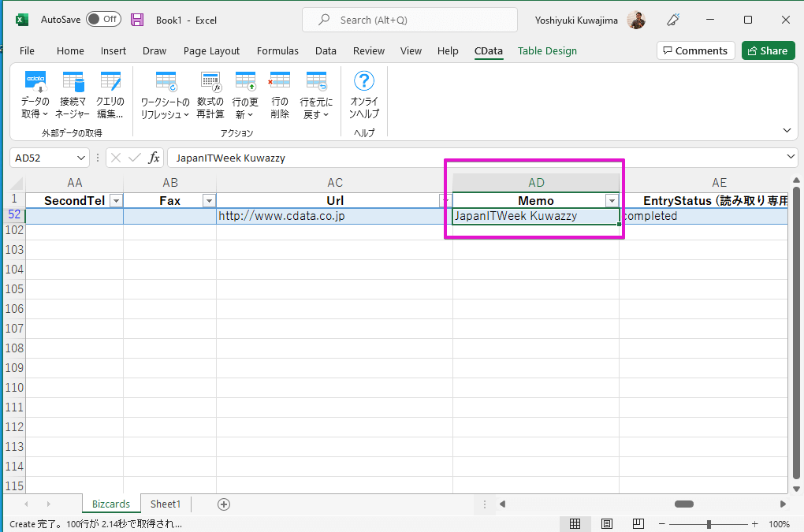The height and width of the screenshot is (532, 804).
Task: Click the クエリの編集 edit query icon
Action: [x=110, y=82]
